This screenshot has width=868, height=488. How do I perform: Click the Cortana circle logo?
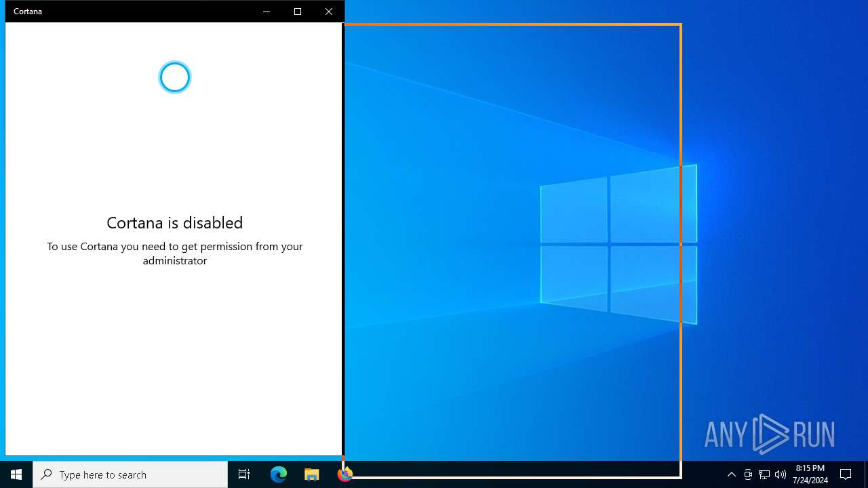pos(175,77)
